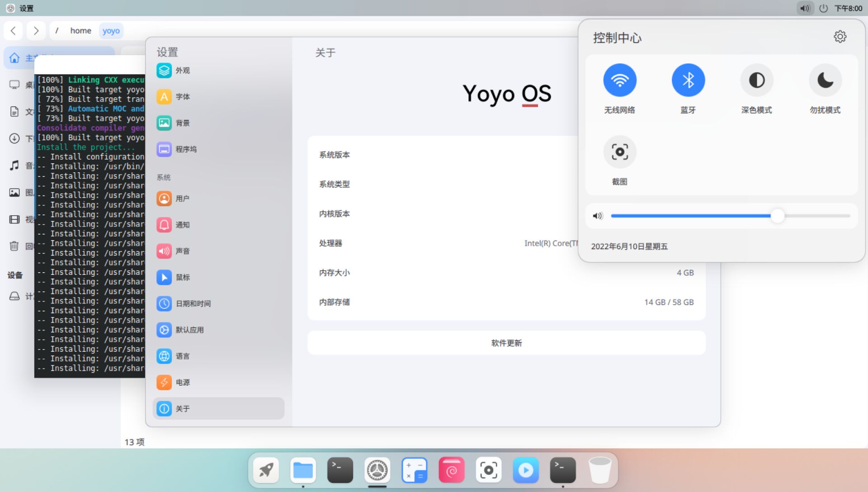The image size is (868, 492).
Task: Toggle 无线网络 in the Control Center
Action: tap(620, 80)
